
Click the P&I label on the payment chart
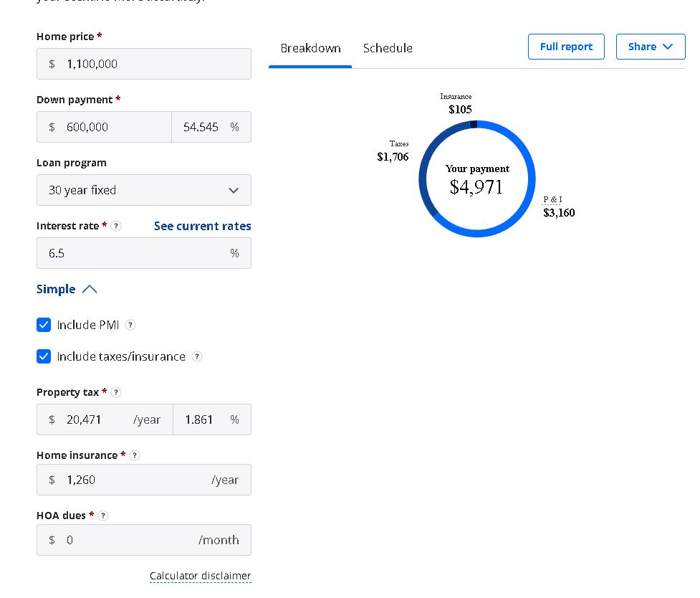pos(552,199)
